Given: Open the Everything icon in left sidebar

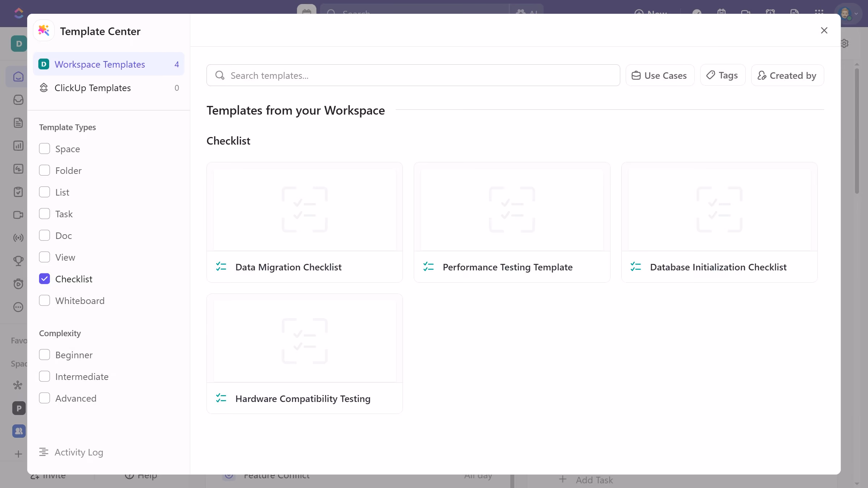Looking at the screenshot, I should pos(18,385).
